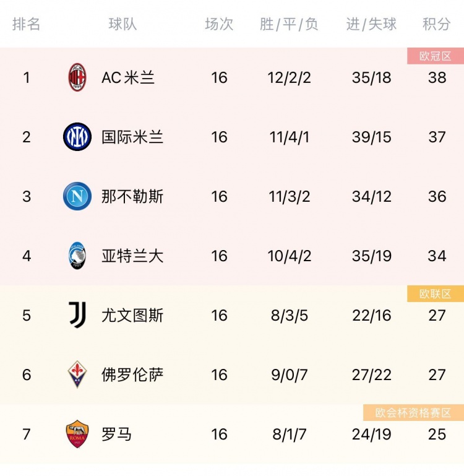Screen dimensions: 464x476
Task: Click the 进/失球 column header
Action: 371,24
